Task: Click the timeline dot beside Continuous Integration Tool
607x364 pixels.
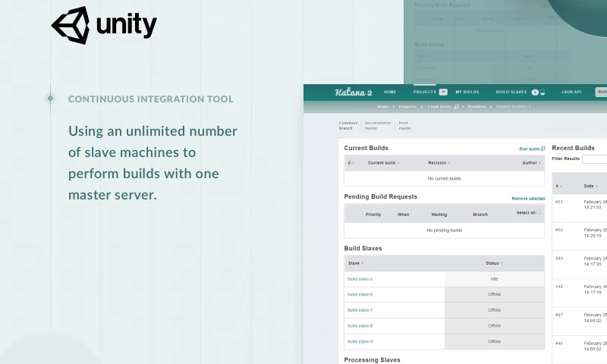Action: [50, 99]
